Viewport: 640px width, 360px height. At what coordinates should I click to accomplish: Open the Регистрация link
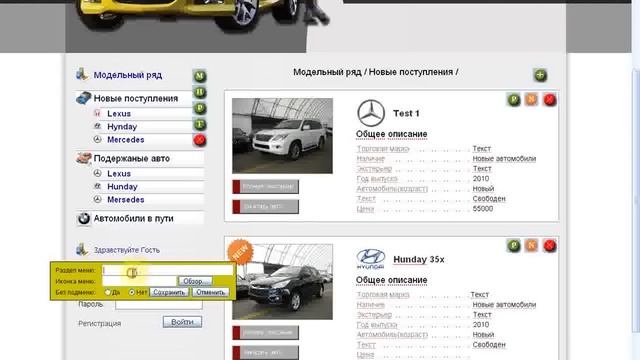point(100,323)
